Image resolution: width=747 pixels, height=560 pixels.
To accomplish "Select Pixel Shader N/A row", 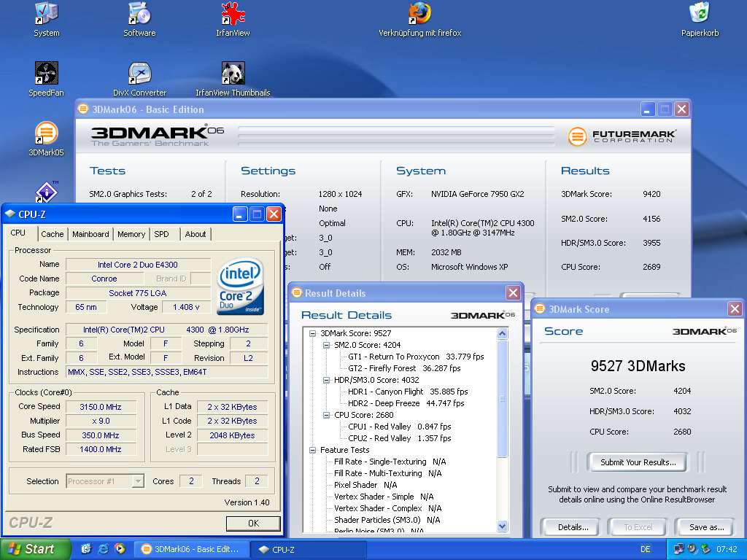I will pos(365,485).
